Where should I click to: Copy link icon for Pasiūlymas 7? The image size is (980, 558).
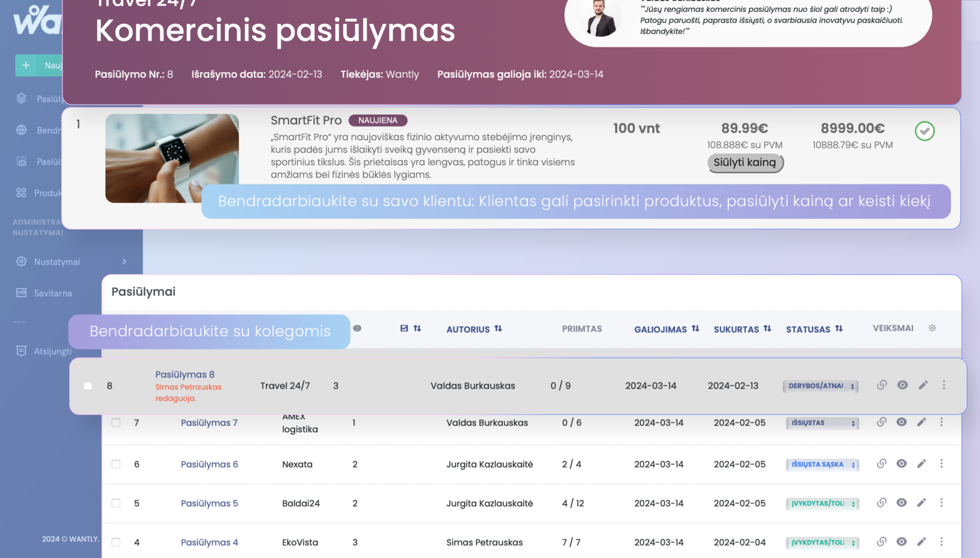coord(881,422)
